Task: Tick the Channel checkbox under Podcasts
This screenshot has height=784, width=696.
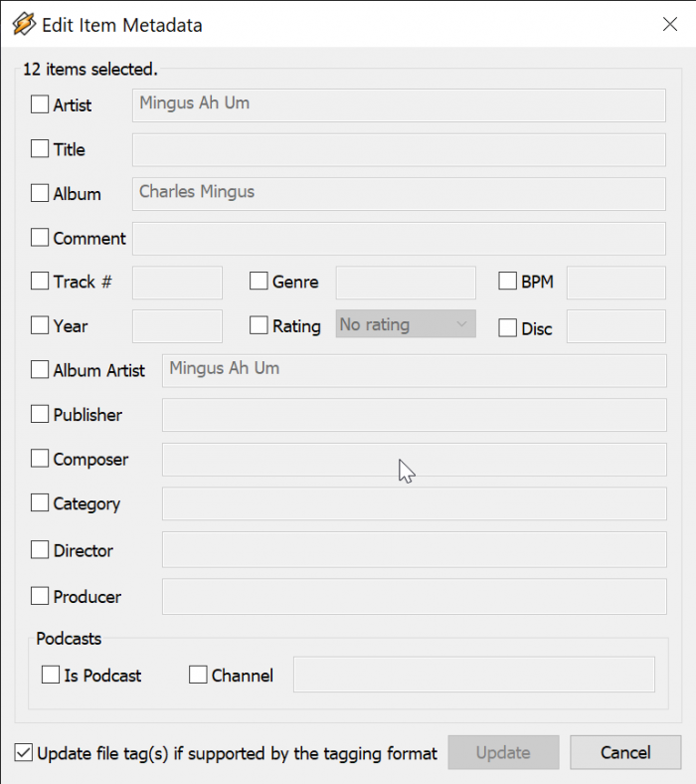Action: pyautogui.click(x=198, y=675)
